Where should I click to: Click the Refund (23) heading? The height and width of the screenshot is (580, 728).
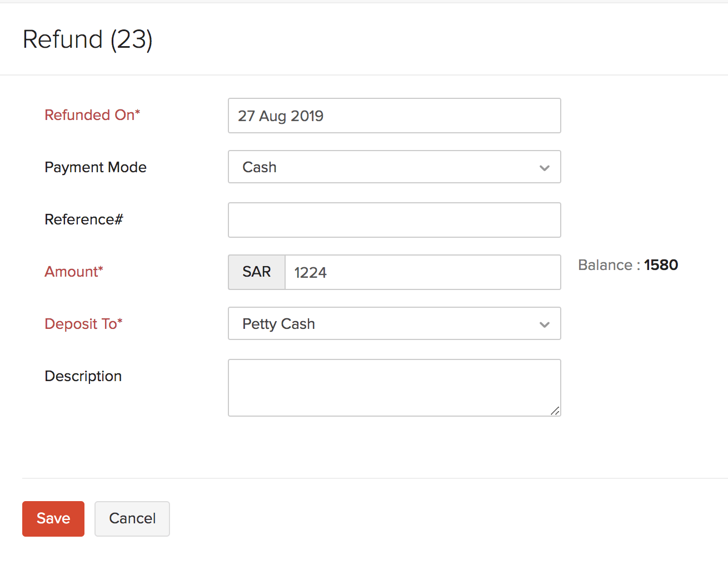[88, 39]
